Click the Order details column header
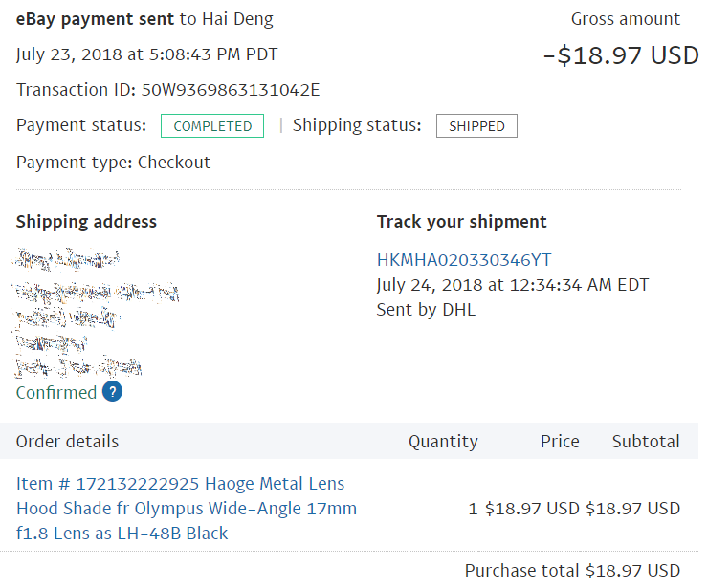Viewport: 708px width, 588px height. [67, 442]
